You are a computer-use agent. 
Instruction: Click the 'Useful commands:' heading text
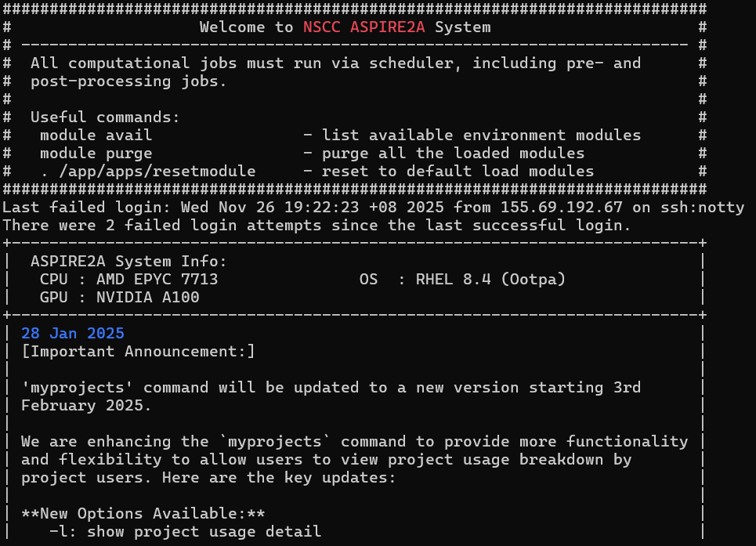[x=105, y=118]
